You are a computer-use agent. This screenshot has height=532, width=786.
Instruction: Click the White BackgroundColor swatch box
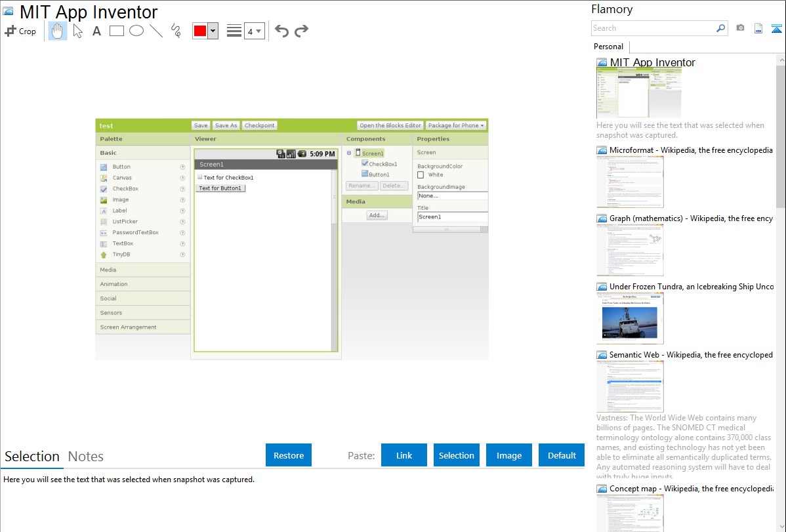click(x=421, y=175)
